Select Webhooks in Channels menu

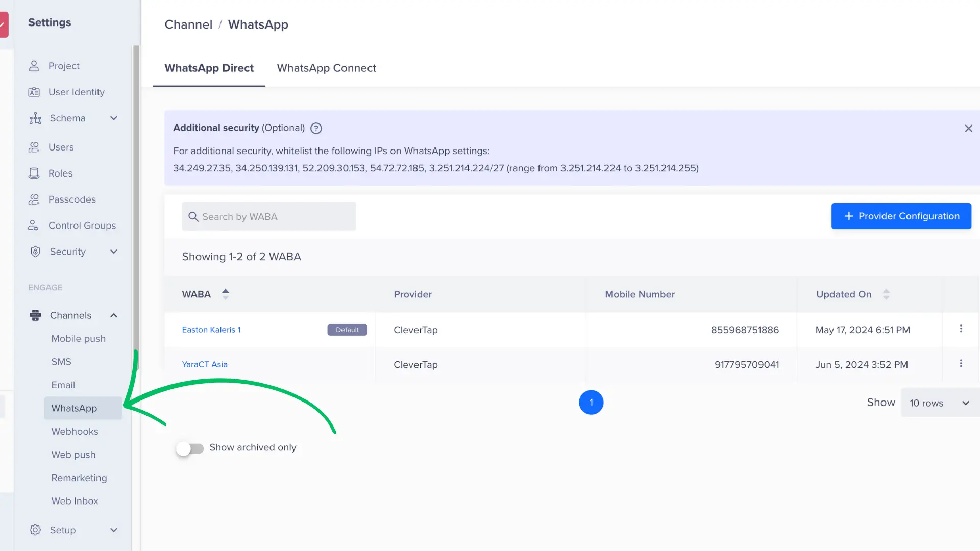[x=75, y=432]
